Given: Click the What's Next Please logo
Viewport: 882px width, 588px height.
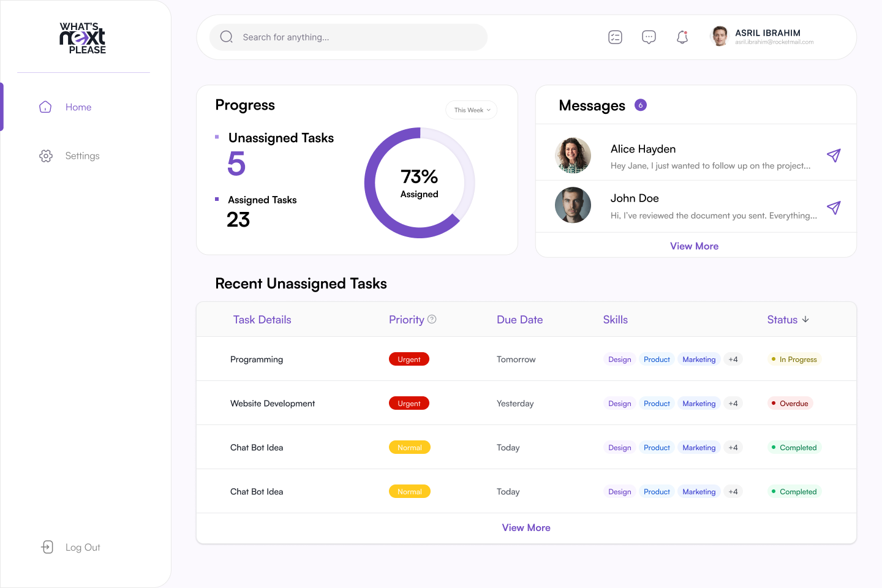Looking at the screenshot, I should 83,38.
